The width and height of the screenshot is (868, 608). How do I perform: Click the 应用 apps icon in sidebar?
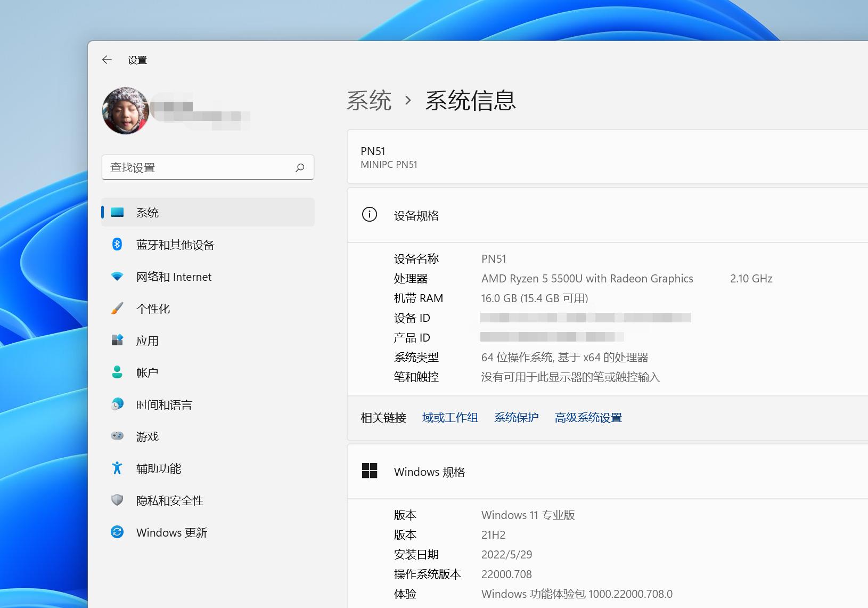[118, 340]
